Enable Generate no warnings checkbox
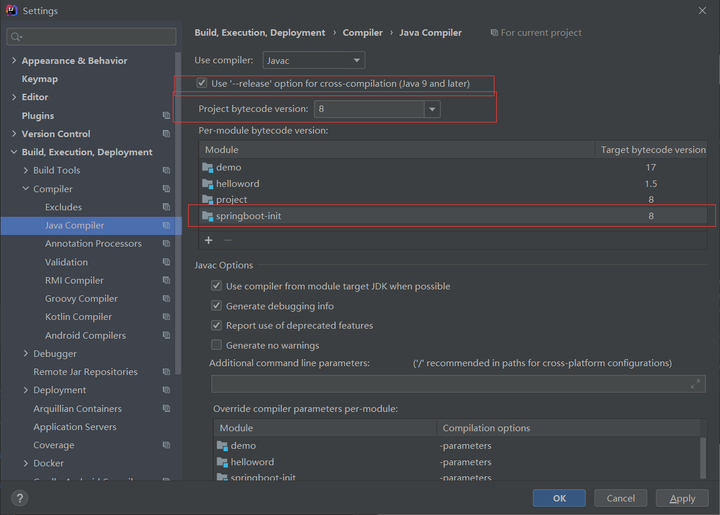This screenshot has height=515, width=720. [x=216, y=345]
